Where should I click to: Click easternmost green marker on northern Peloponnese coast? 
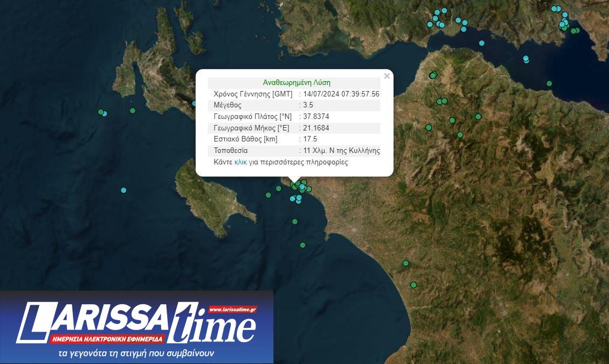pyautogui.click(x=549, y=84)
